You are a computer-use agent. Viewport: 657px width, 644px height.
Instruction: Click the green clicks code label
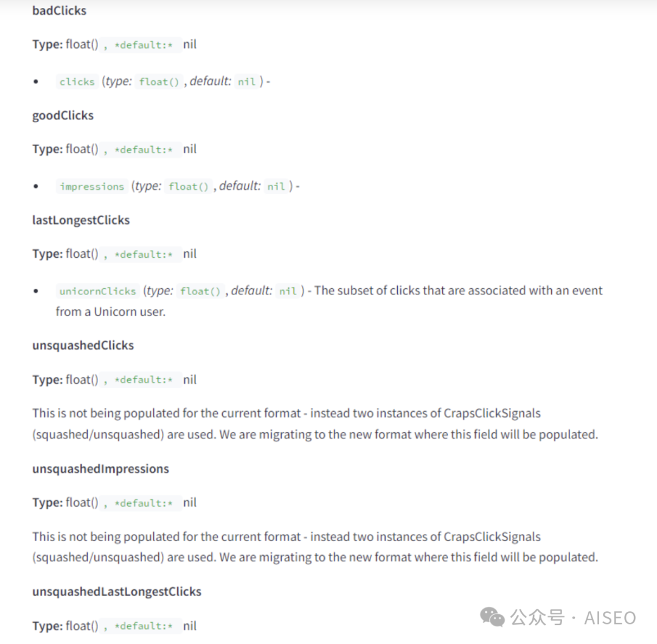coord(77,81)
